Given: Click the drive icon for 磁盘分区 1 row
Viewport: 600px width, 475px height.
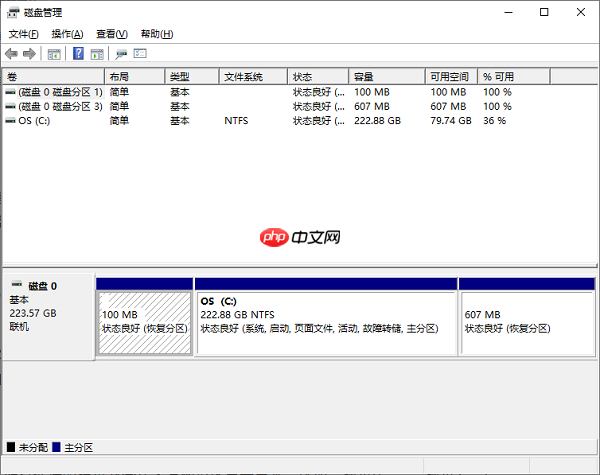Looking at the screenshot, I should click(x=10, y=92).
